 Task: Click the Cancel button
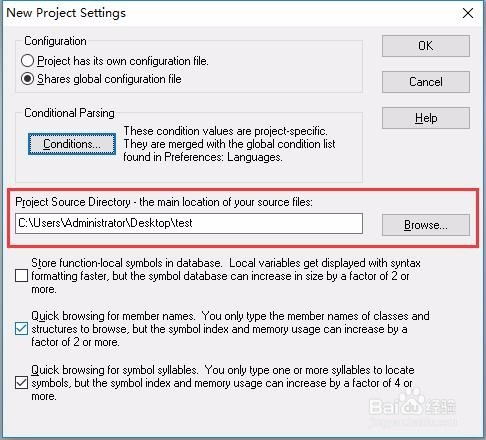click(x=426, y=82)
